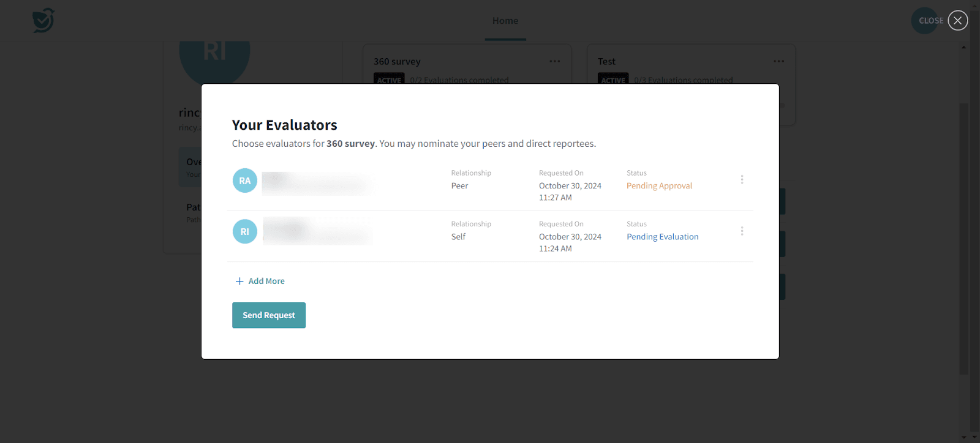Select the 360 survey card title
Screen dimensions: 980x443
pyautogui.click(x=397, y=62)
